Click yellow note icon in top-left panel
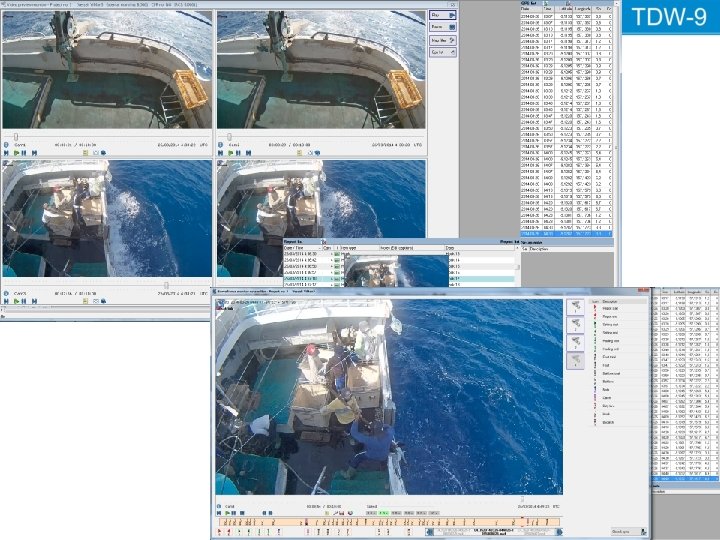The image size is (720, 540). 86,153
